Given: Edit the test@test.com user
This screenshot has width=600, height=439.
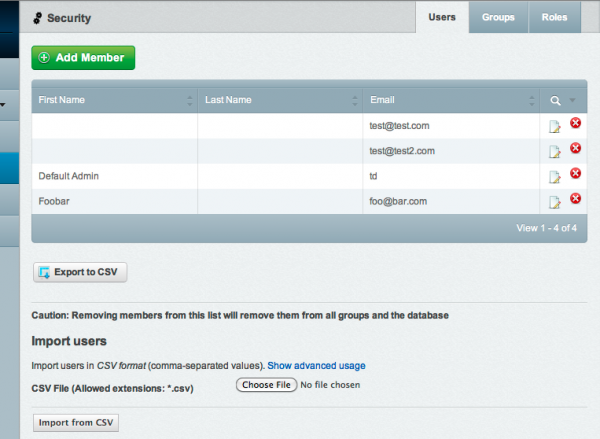Looking at the screenshot, I should click(x=554, y=126).
